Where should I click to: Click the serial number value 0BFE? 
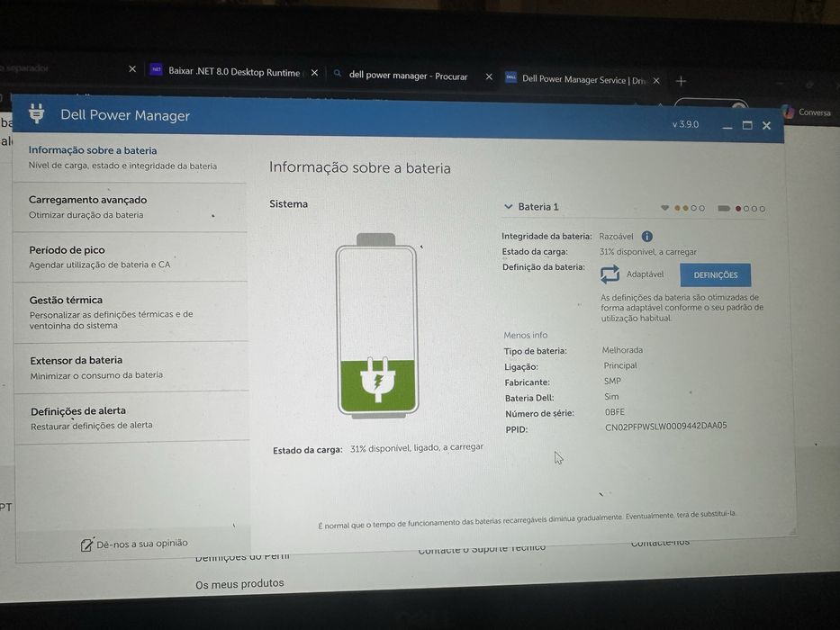[614, 412]
